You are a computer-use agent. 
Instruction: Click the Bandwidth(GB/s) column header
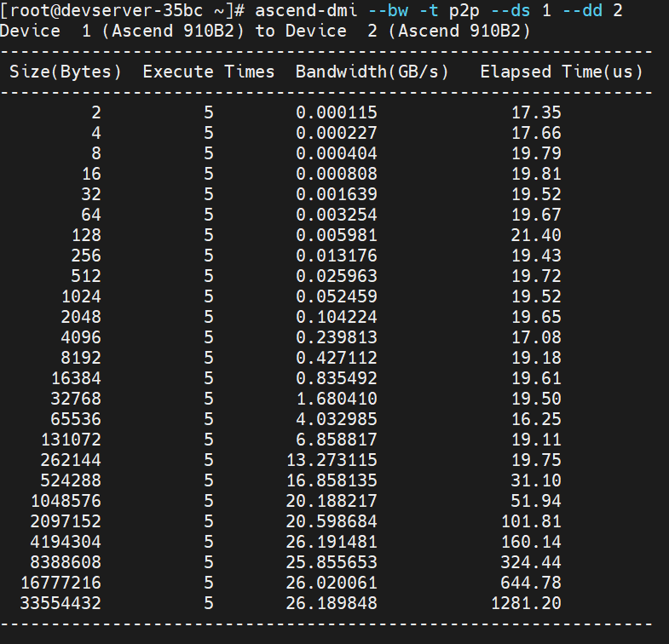click(x=372, y=72)
